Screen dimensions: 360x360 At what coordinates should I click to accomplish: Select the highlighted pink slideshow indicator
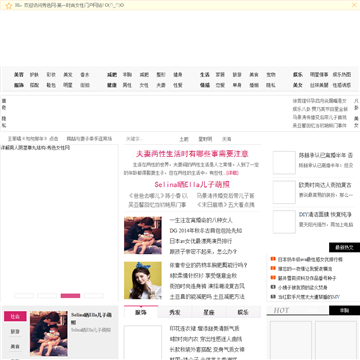click(x=70, y=296)
